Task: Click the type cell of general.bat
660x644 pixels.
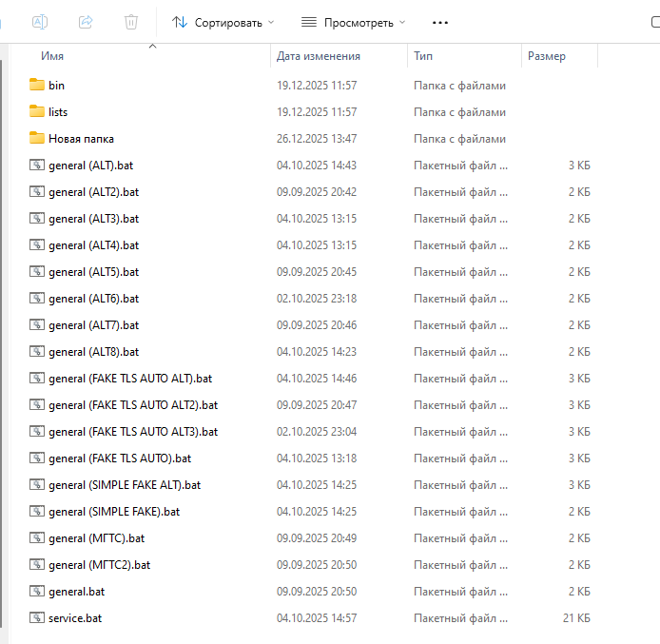Action: coord(460,592)
